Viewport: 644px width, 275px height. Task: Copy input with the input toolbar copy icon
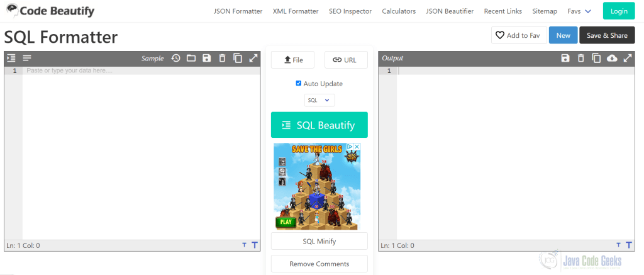point(238,59)
